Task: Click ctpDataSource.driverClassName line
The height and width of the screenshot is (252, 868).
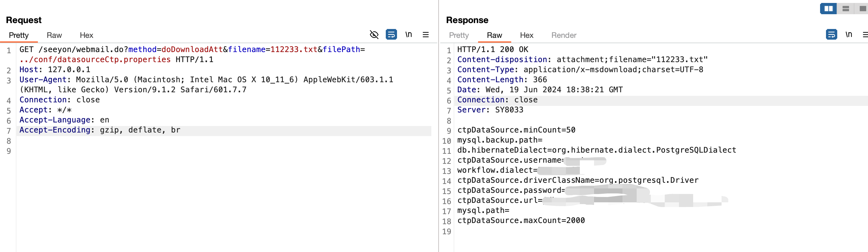Action: coord(577,181)
